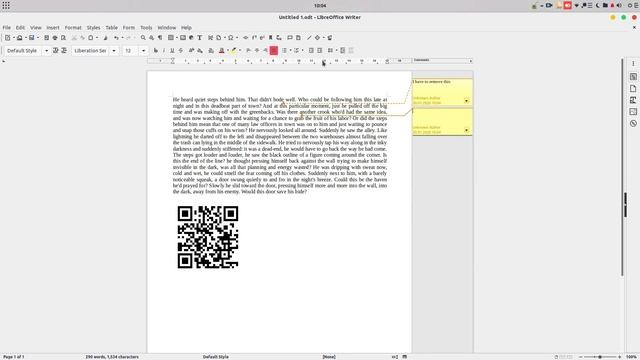This screenshot has width=640, height=360.
Task: Open sidebar Properties deck
Action: point(633,76)
